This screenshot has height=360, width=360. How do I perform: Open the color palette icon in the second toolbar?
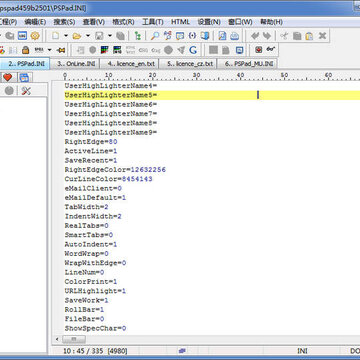105,50
